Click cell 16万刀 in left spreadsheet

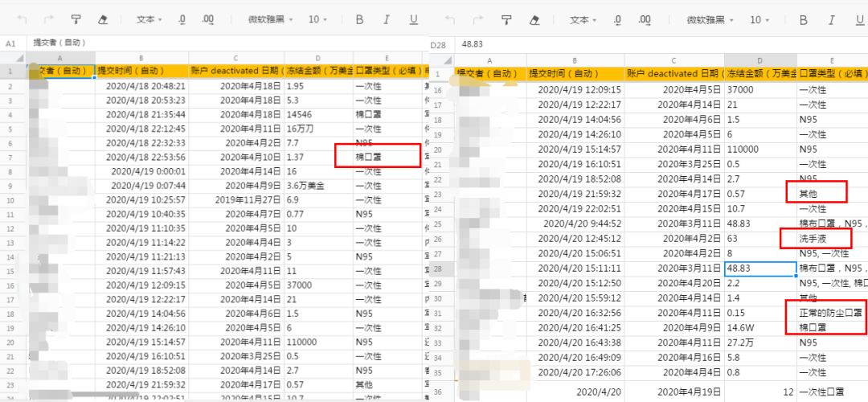pos(318,129)
